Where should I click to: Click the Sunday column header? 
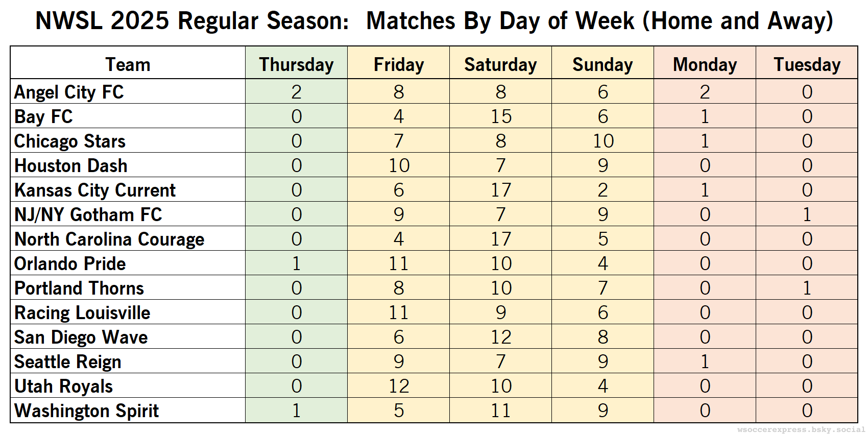tap(602, 65)
